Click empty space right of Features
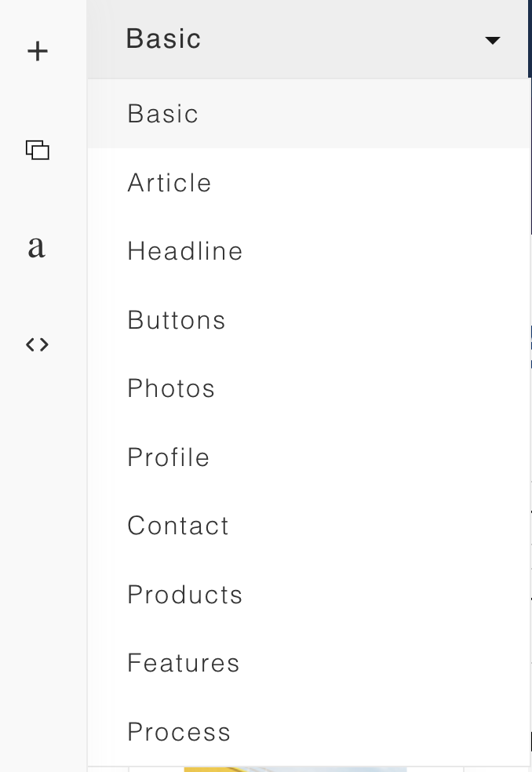Screen dimensions: 532x772 (384, 663)
